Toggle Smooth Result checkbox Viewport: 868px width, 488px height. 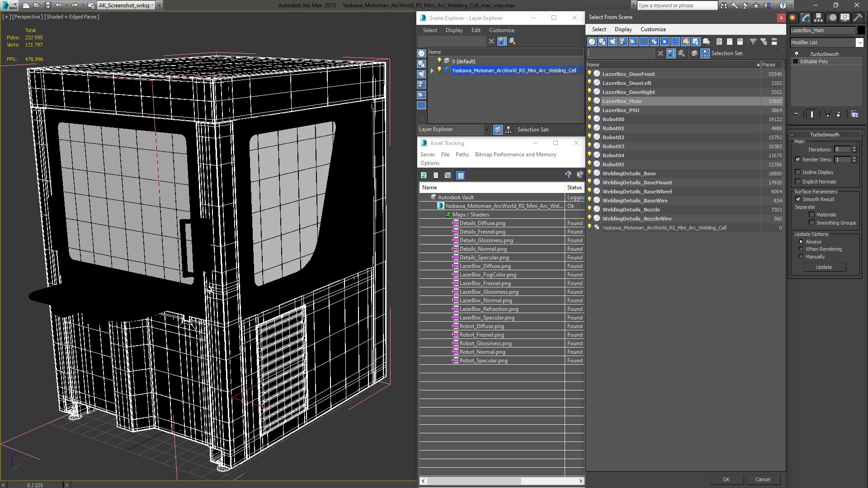pyautogui.click(x=798, y=199)
